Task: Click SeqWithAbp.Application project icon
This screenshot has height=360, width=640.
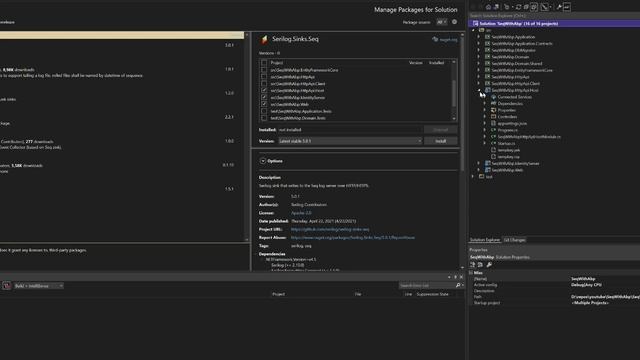Action: tap(487, 37)
